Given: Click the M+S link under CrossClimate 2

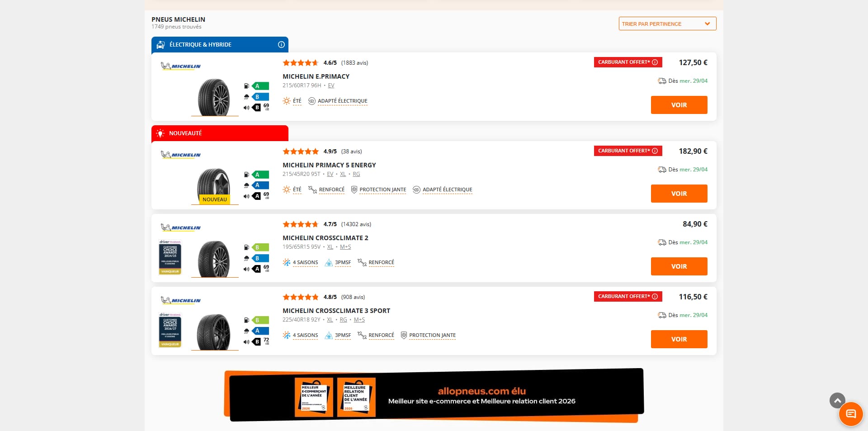Looking at the screenshot, I should pos(345,247).
